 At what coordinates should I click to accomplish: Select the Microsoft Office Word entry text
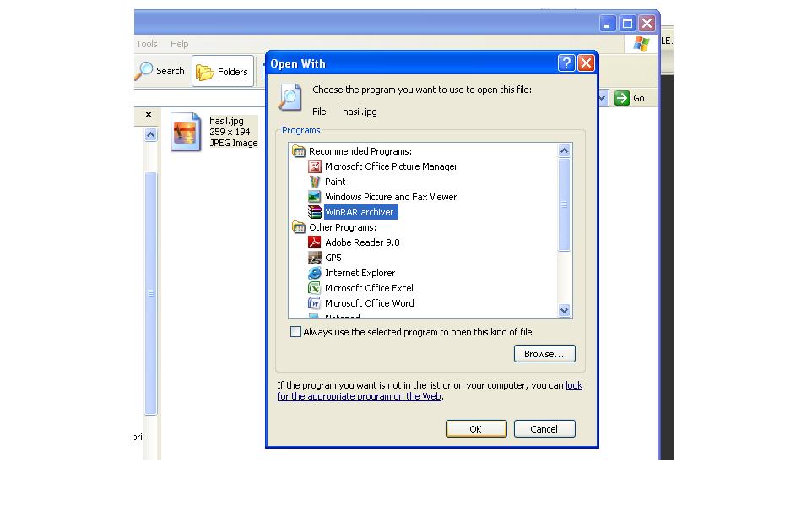(x=370, y=303)
